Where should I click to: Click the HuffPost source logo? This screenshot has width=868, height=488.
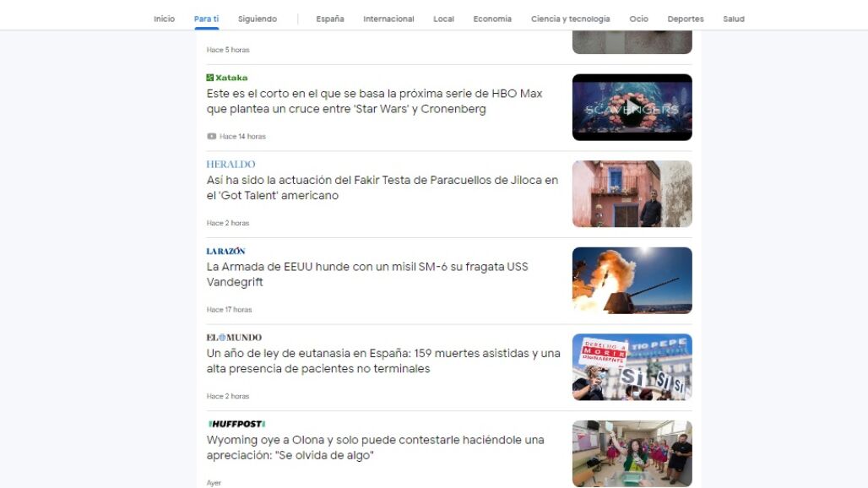click(x=236, y=424)
